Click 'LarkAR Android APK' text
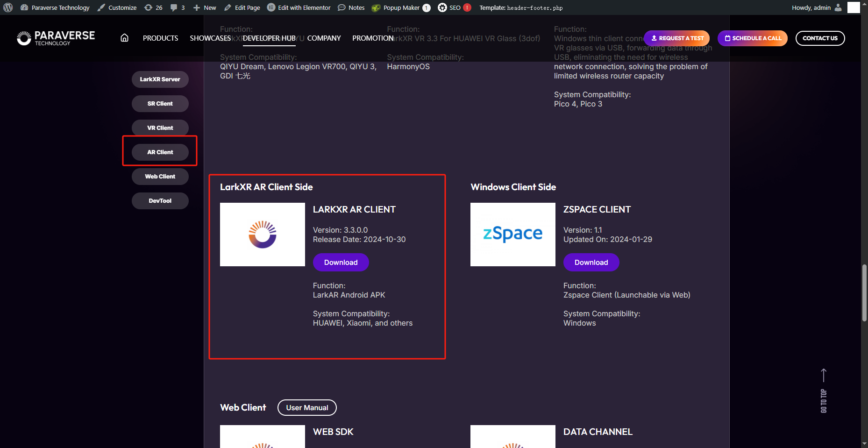 [x=349, y=295]
